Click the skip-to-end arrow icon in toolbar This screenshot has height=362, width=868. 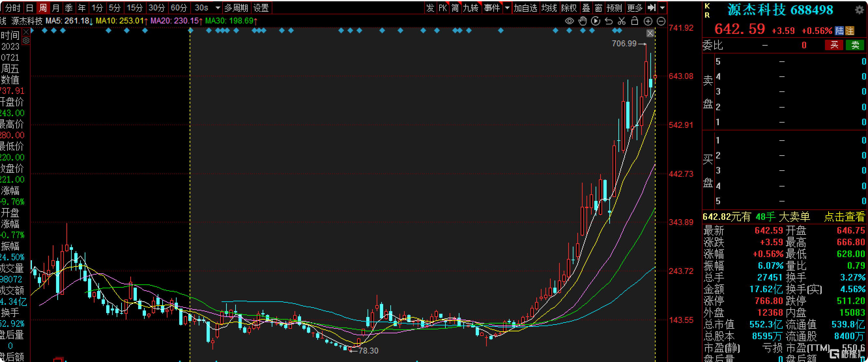652,8
